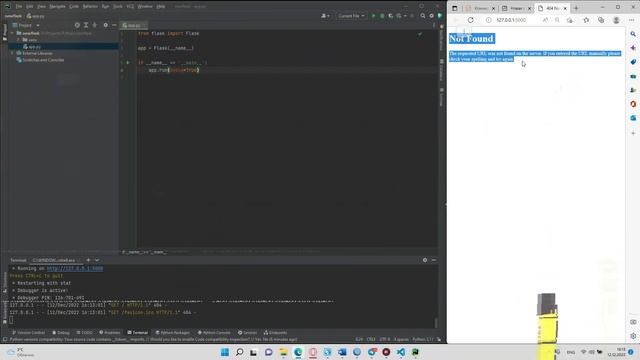Open Visual Studio Code from taskbar
This screenshot has height=360, width=640.
click(x=401, y=352)
